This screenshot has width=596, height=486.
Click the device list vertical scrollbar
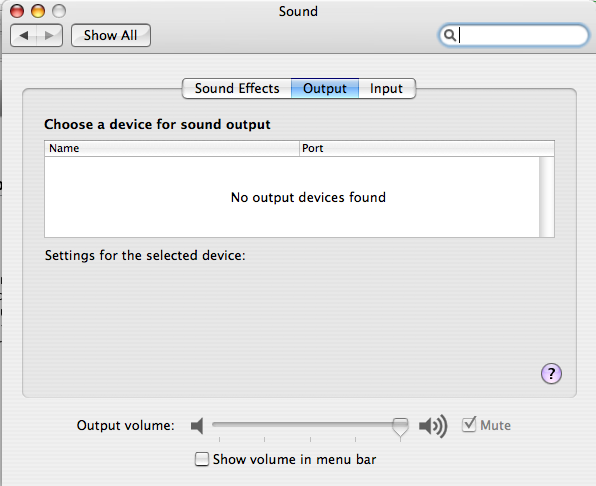click(547, 197)
